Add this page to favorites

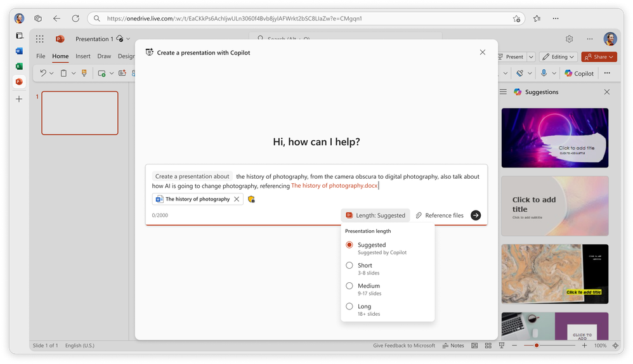pos(516,18)
